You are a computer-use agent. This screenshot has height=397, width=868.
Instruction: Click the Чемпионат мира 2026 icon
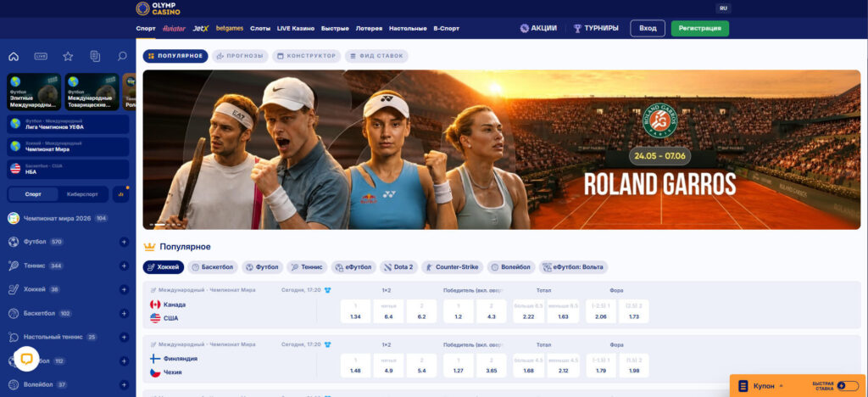(14, 218)
